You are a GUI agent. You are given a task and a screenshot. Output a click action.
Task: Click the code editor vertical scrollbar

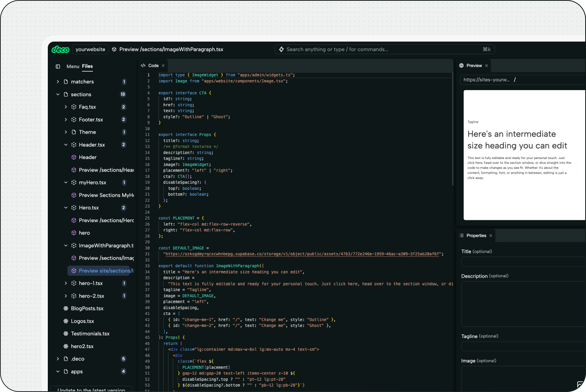453,129
